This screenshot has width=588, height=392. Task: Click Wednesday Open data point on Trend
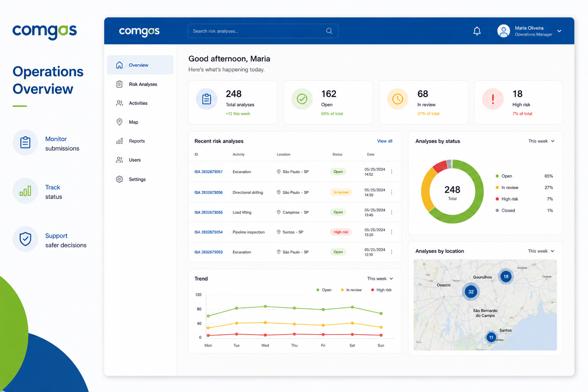pos(265,307)
